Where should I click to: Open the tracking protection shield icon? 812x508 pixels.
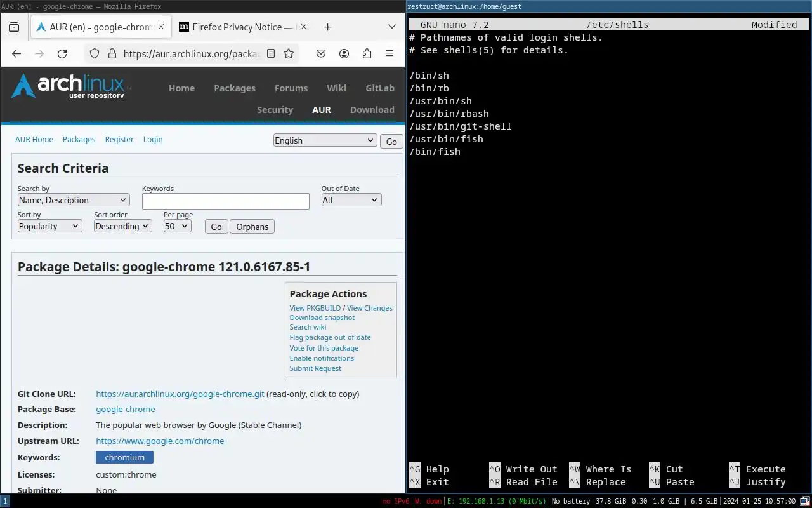pos(95,54)
